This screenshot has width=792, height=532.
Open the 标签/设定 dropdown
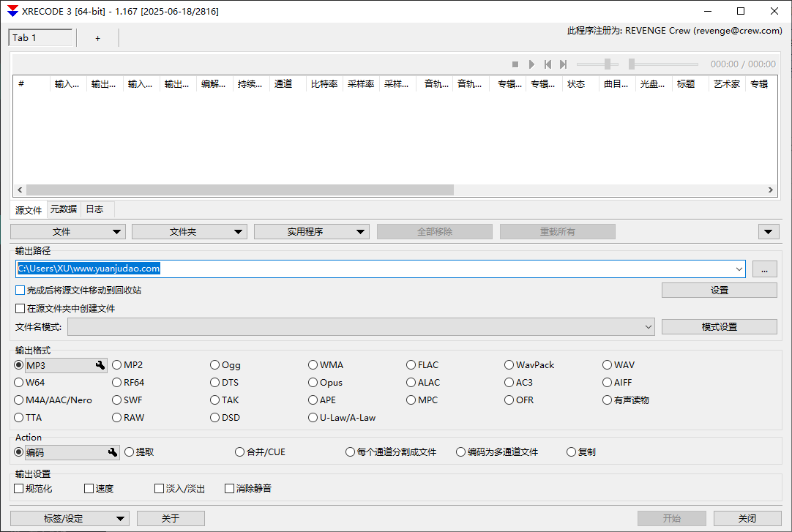pos(70,518)
